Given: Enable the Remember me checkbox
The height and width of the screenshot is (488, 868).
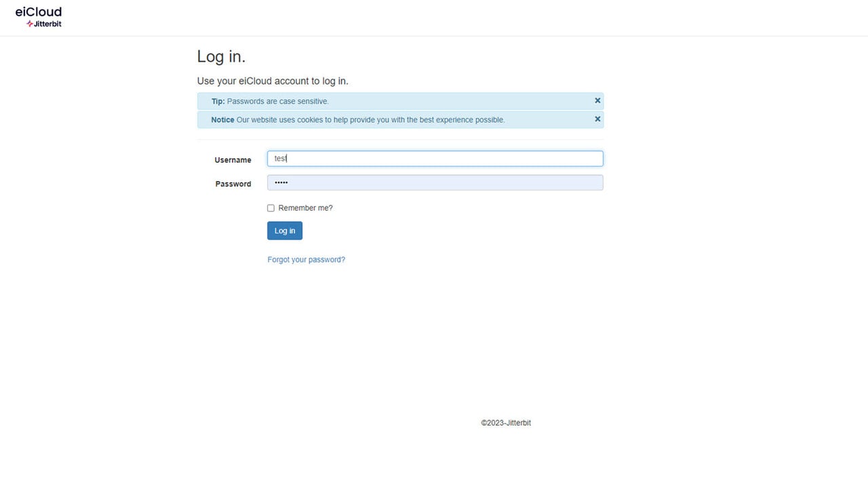Looking at the screenshot, I should click(x=271, y=208).
